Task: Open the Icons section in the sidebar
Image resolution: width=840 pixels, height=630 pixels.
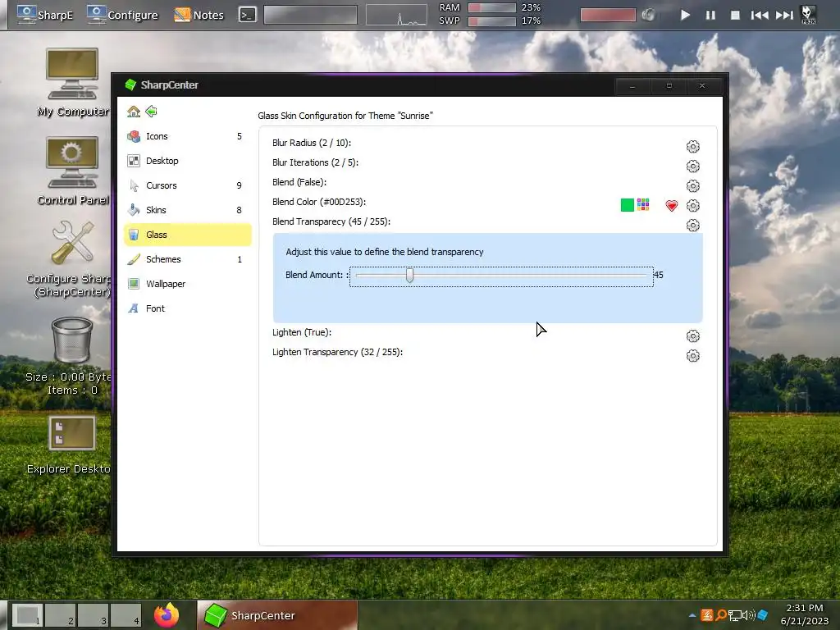Action: [188, 137]
